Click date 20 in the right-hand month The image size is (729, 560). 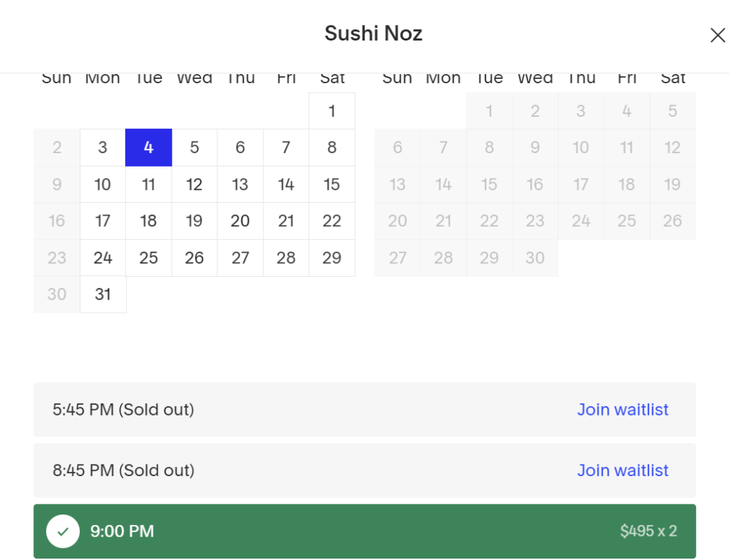coord(397,221)
